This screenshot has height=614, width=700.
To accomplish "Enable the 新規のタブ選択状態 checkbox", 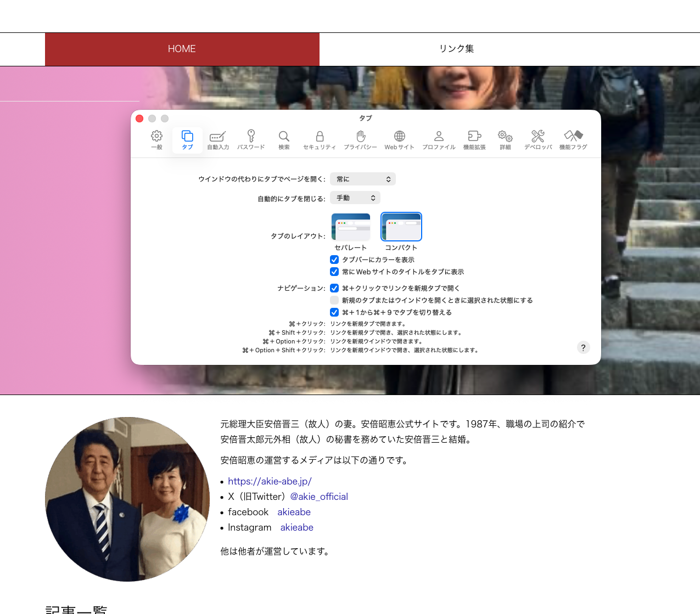I will click(x=334, y=300).
